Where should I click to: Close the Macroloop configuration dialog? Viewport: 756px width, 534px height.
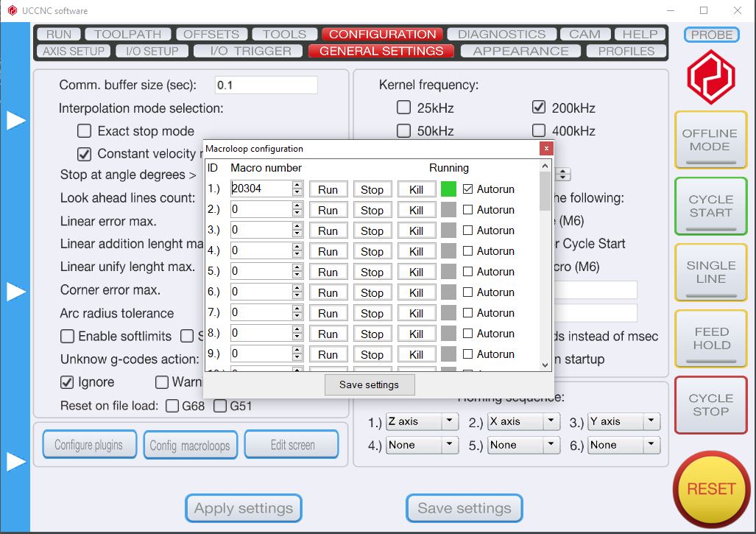point(545,148)
